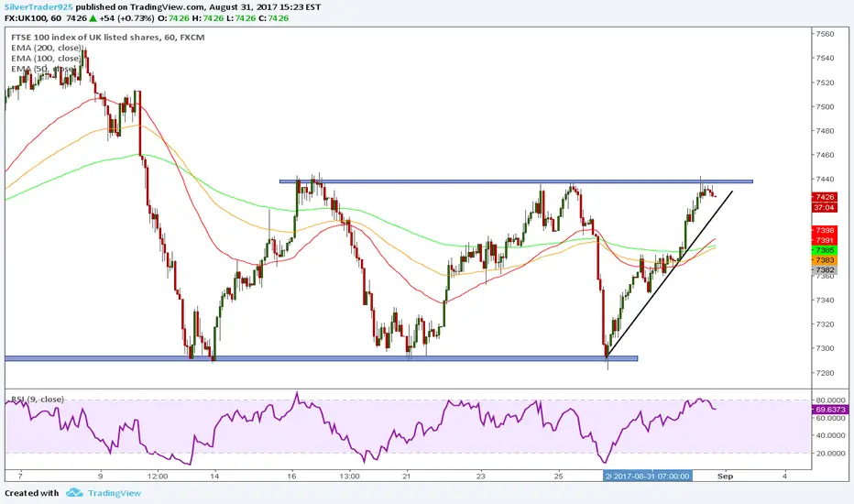The image size is (854, 504).
Task: Select the upper blue resistance zone near 7440
Action: click(x=516, y=181)
